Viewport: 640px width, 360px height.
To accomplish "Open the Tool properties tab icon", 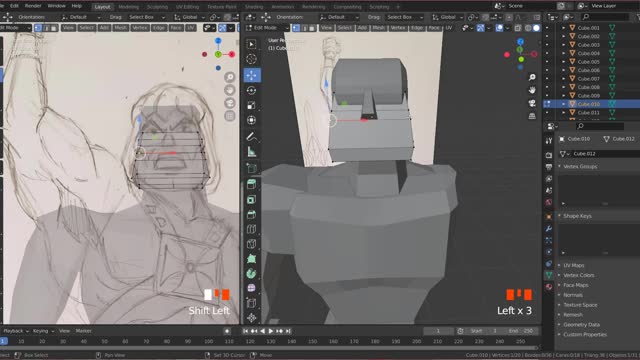I will tap(549, 141).
